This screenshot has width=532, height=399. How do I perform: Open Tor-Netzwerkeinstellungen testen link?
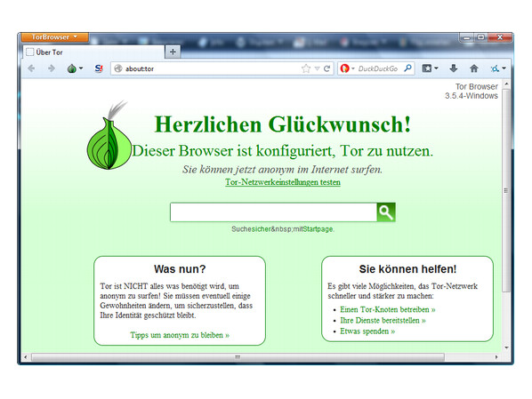click(283, 182)
